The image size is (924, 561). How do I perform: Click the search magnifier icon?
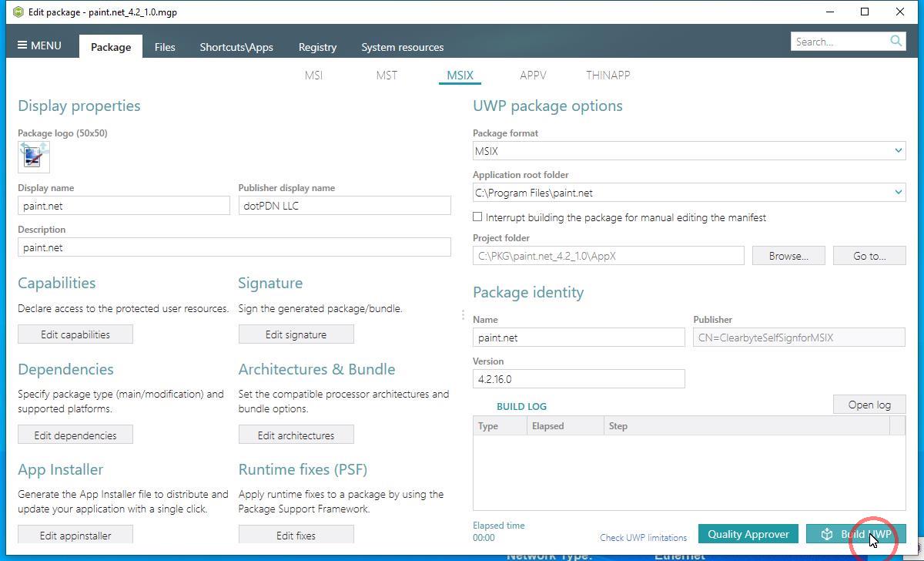pyautogui.click(x=896, y=41)
